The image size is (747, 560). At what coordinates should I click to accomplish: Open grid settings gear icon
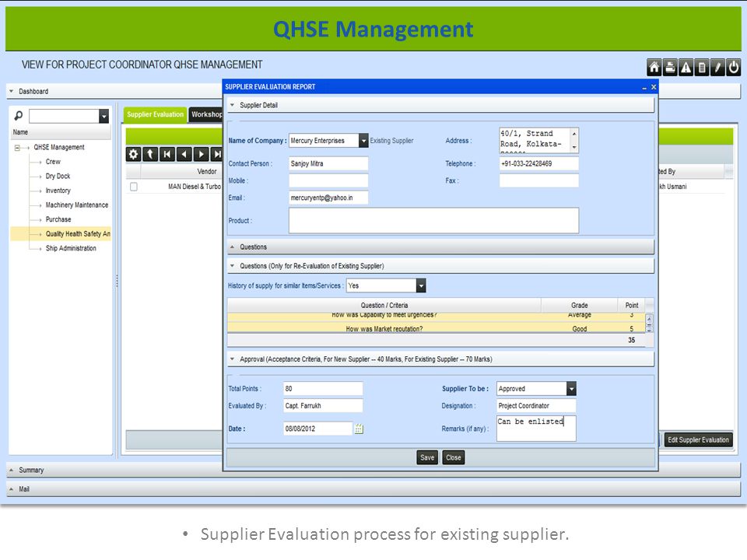pyautogui.click(x=133, y=154)
